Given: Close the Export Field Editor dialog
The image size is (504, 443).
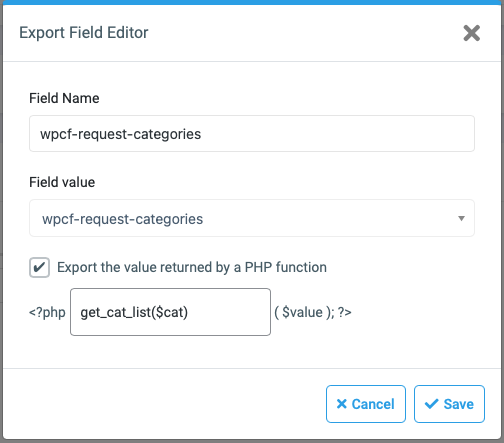Looking at the screenshot, I should (472, 33).
